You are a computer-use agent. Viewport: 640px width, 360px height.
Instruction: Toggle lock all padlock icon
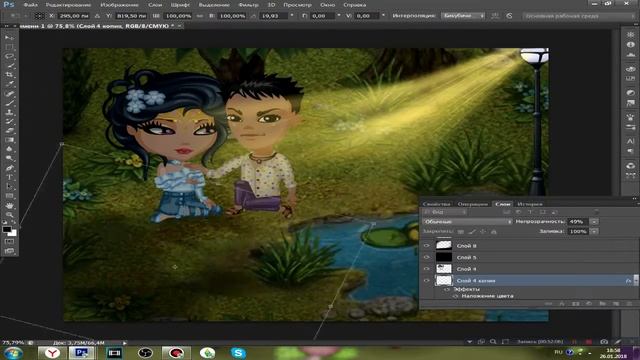point(494,231)
